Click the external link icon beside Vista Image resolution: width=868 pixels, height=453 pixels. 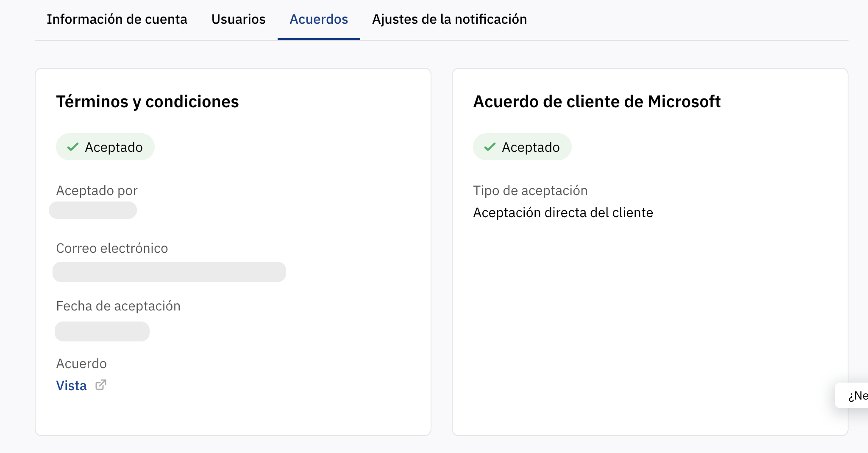click(101, 385)
